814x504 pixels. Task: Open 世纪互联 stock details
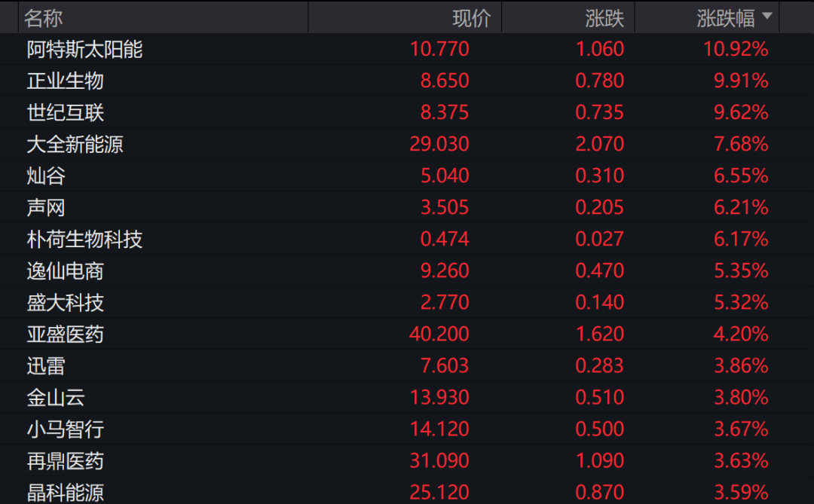(66, 113)
